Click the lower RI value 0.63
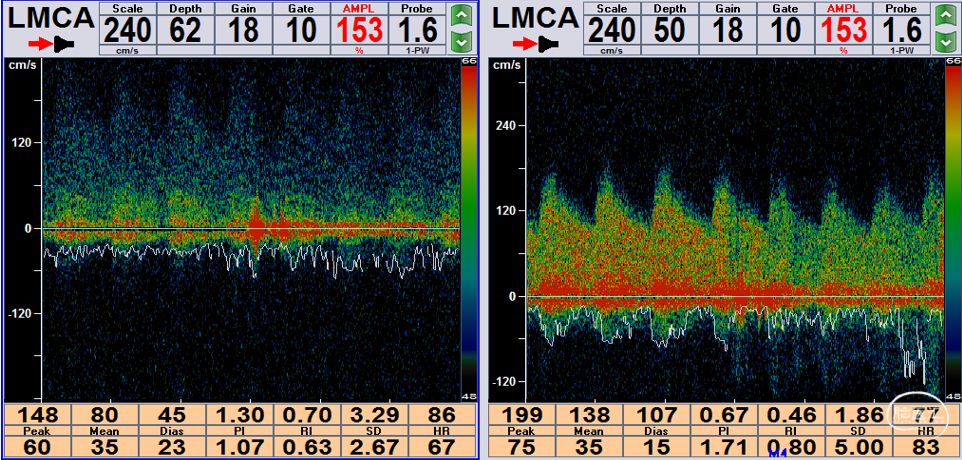962x460 pixels. coord(306,446)
